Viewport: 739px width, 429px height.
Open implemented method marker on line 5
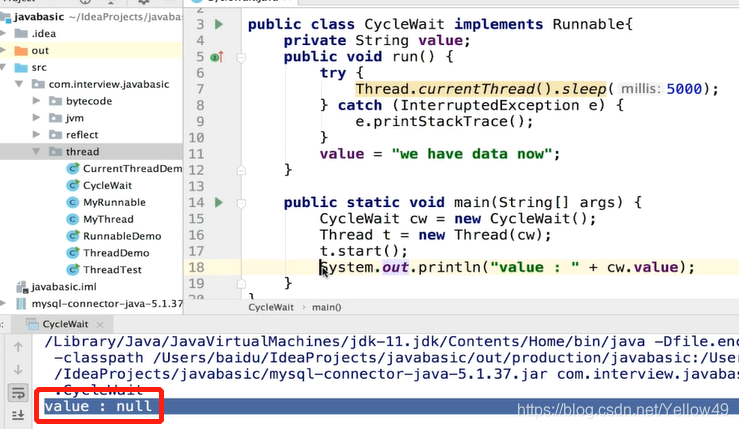(217, 57)
